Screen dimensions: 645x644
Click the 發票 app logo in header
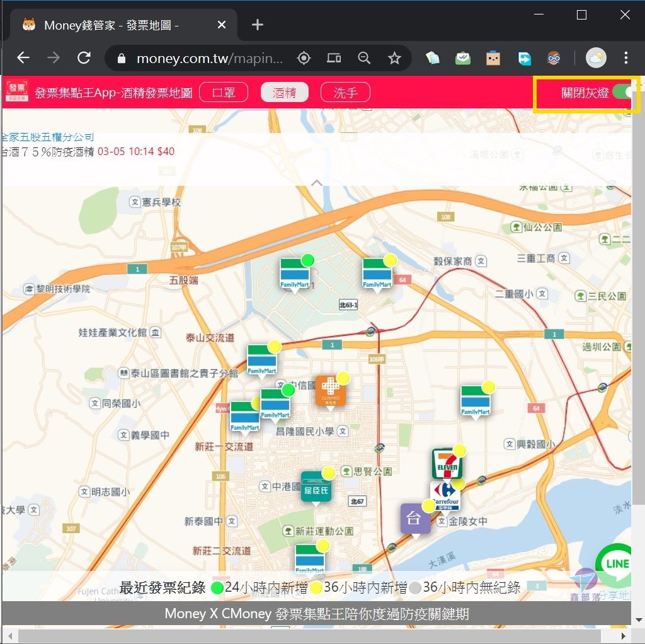click(17, 91)
